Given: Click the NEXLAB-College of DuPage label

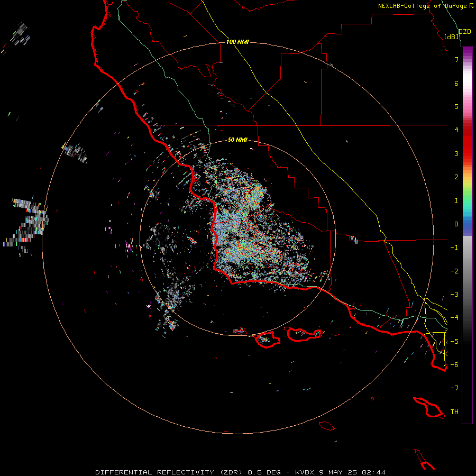Looking at the screenshot, I should [422, 6].
